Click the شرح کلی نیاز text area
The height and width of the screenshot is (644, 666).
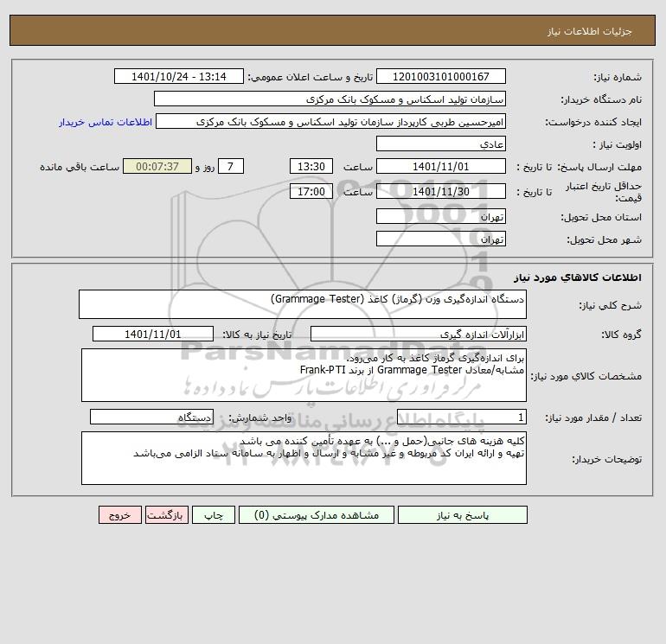[303, 304]
